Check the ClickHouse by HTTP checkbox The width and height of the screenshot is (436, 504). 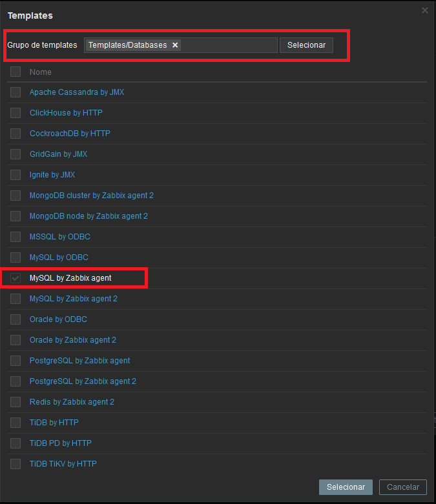coord(16,113)
